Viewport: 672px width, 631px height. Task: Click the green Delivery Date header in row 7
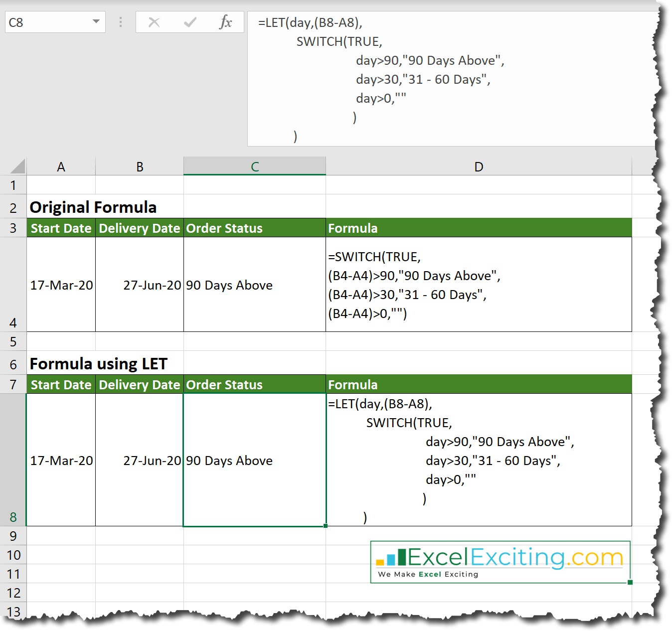(x=139, y=384)
